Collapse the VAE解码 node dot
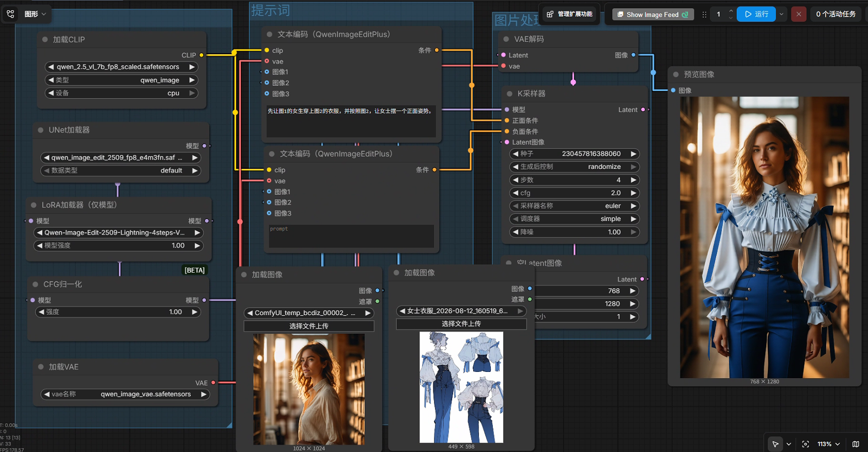 (x=506, y=39)
